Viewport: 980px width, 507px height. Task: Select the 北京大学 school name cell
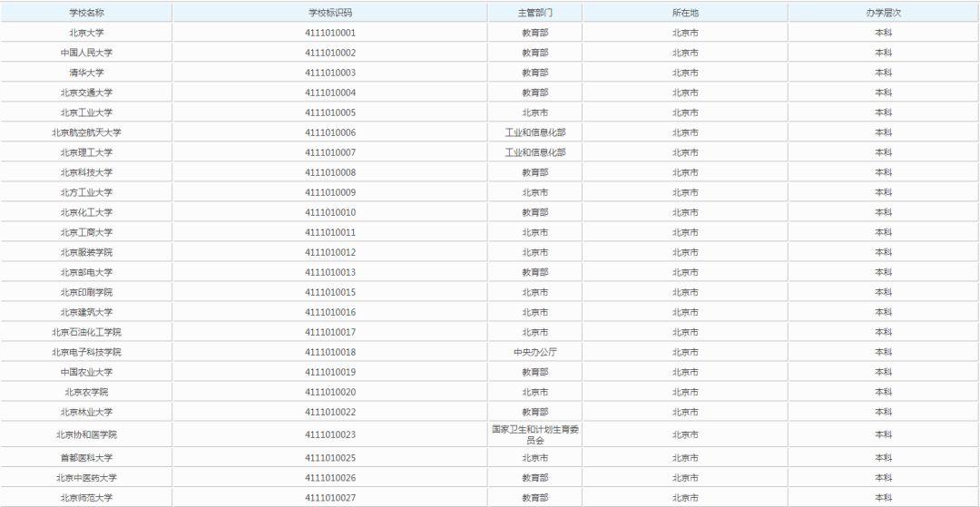[x=86, y=33]
